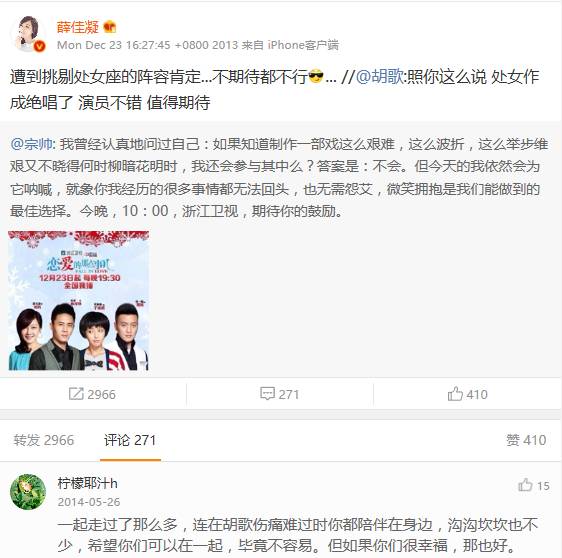Like the post via thumbs-up icon 410
This screenshot has width=562, height=558.
click(455, 394)
